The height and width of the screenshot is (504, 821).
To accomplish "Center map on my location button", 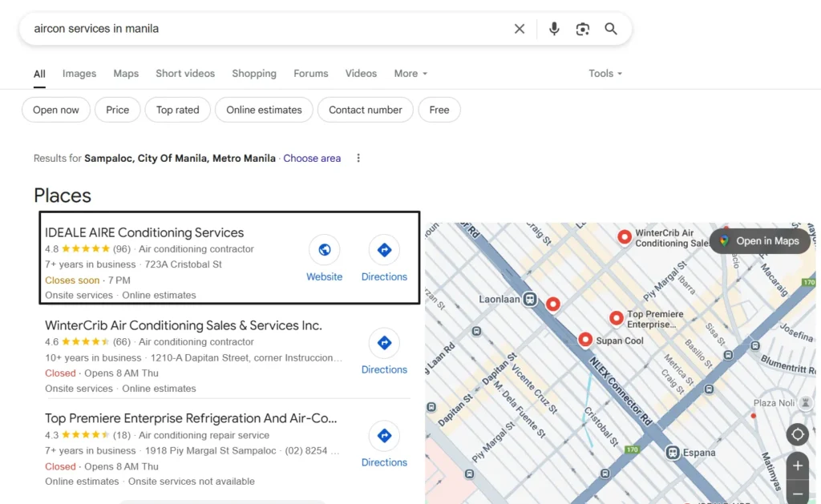I will click(x=798, y=434).
